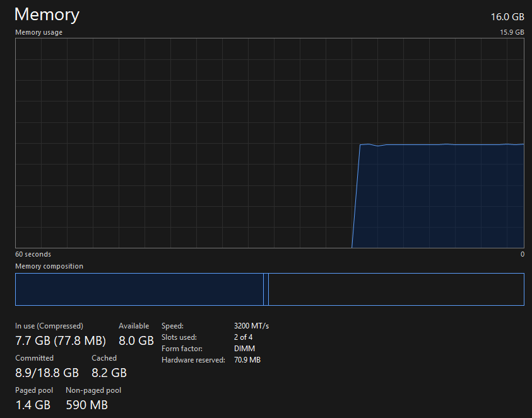This screenshot has width=532, height=418.
Task: Click the 15.9 GB graph maximum value
Action: click(512, 32)
